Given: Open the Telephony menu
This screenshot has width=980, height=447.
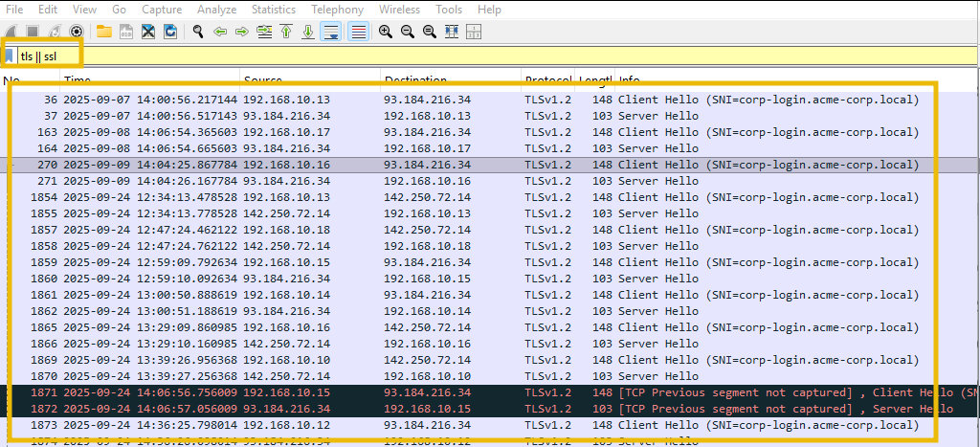Looking at the screenshot, I should click(337, 10).
